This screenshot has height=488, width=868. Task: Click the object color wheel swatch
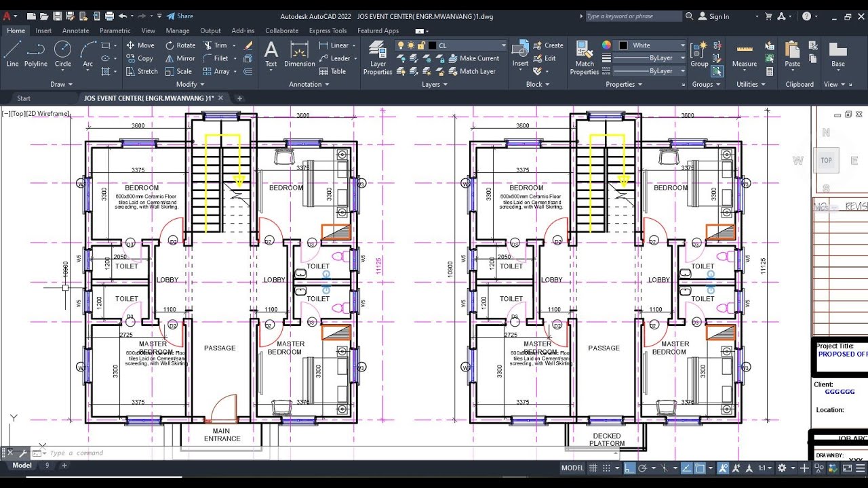[x=606, y=45]
